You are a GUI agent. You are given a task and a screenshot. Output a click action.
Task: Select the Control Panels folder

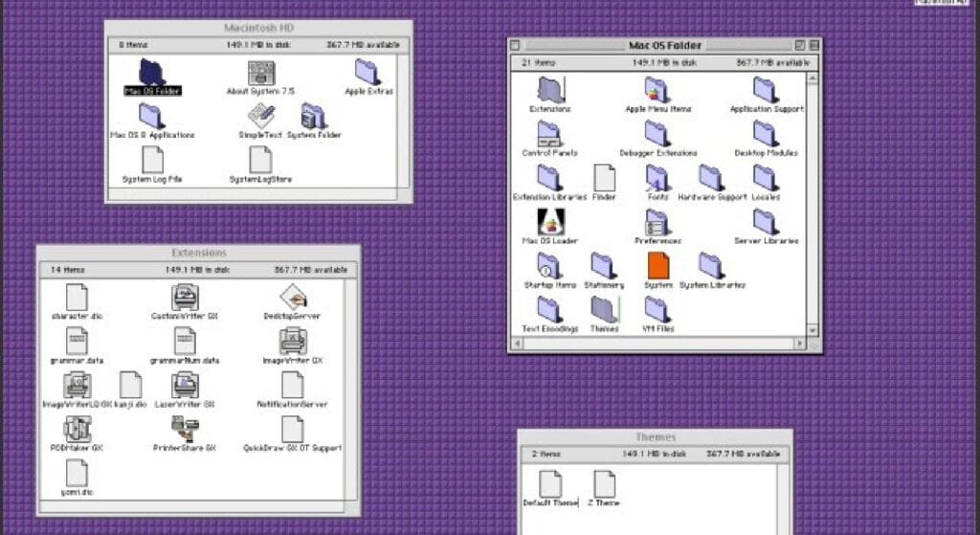[x=549, y=134]
